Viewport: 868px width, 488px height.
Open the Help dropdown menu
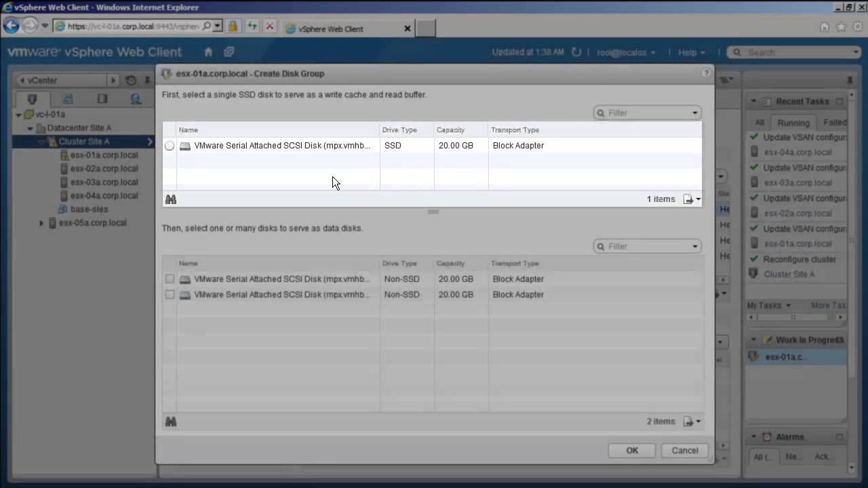click(692, 52)
